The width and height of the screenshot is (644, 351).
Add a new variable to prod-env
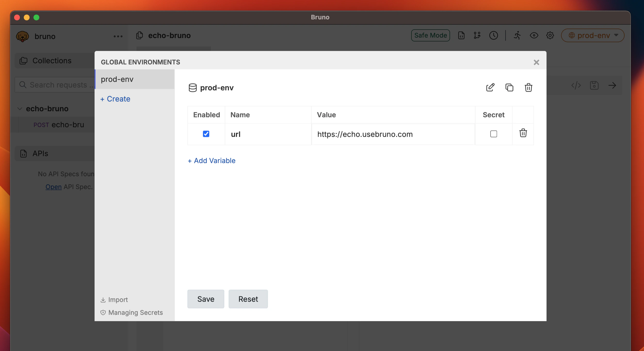(x=211, y=160)
